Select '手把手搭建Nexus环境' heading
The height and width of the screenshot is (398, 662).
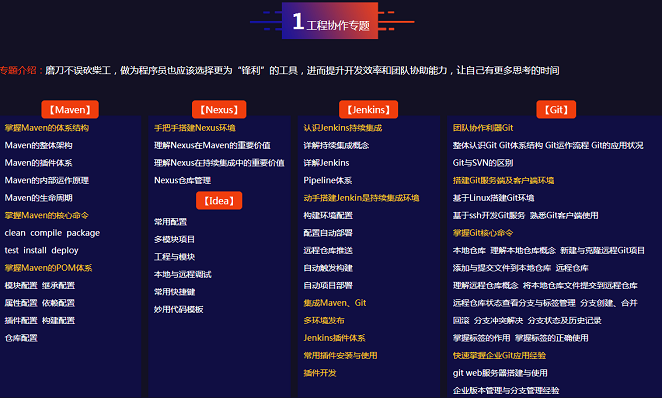tap(195, 128)
